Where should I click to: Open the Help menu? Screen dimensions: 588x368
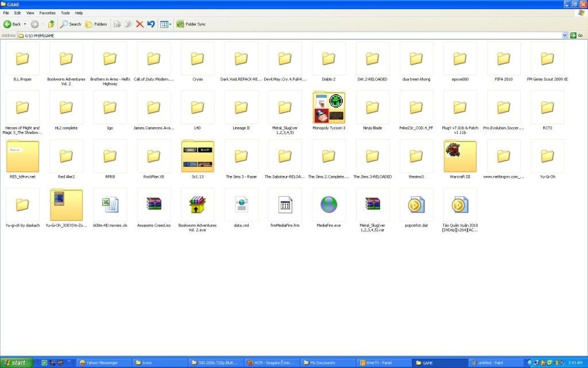coord(79,13)
